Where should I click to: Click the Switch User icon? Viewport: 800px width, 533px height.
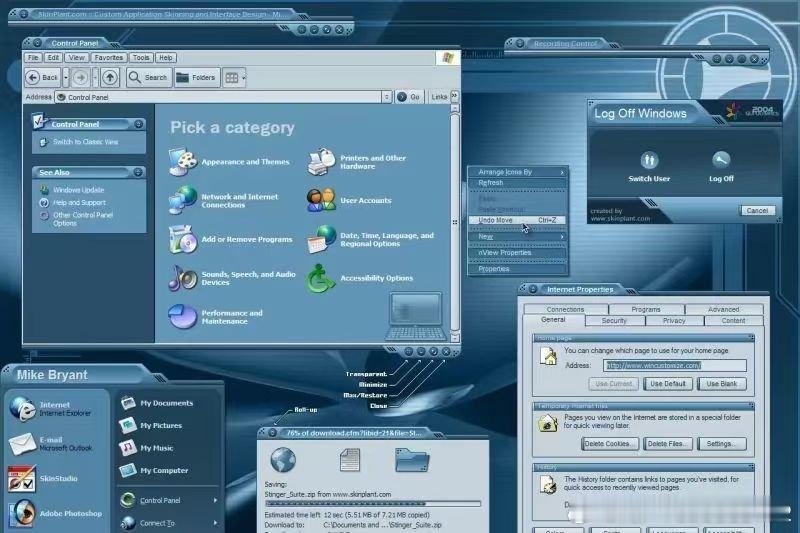click(x=649, y=161)
